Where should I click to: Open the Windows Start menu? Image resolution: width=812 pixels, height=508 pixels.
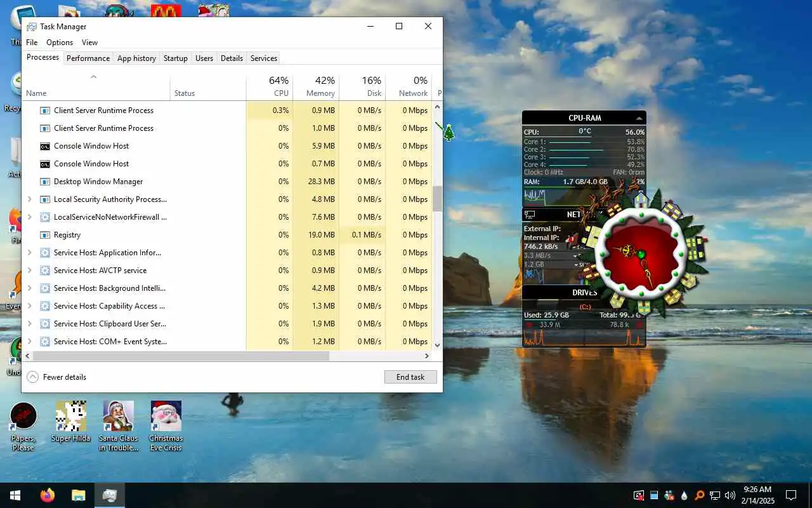coord(15,495)
